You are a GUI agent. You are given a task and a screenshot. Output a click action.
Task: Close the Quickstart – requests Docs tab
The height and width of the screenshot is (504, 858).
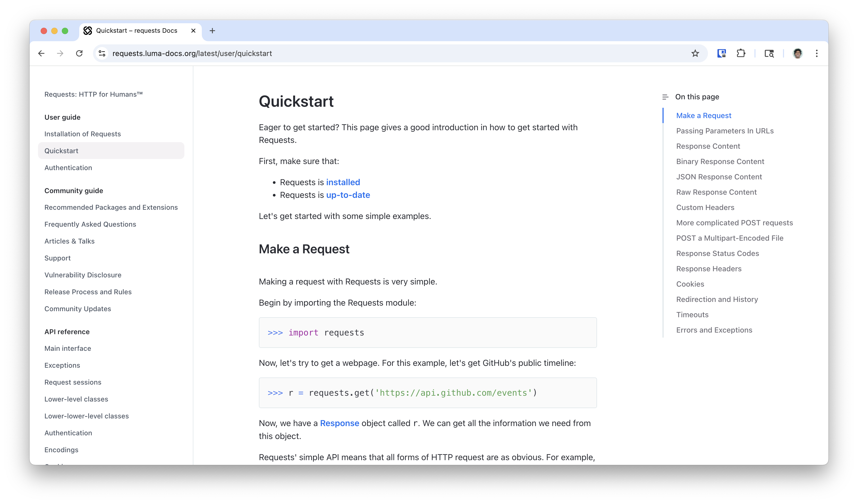point(193,31)
